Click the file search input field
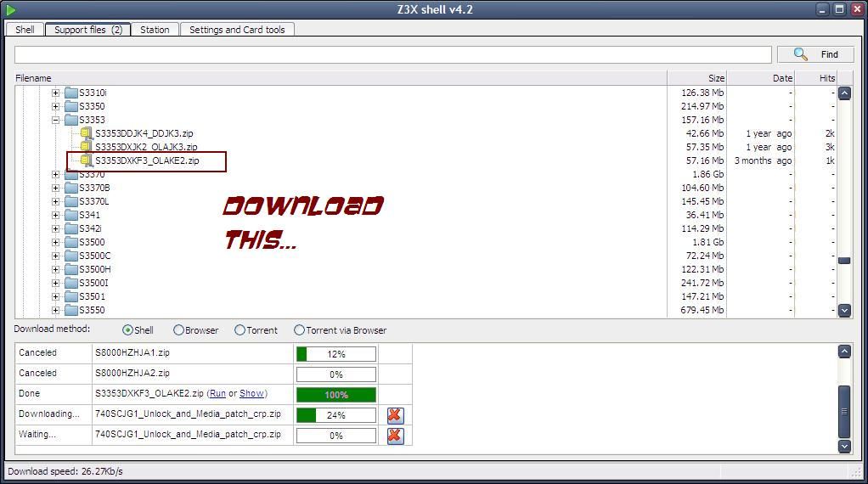 click(x=392, y=54)
